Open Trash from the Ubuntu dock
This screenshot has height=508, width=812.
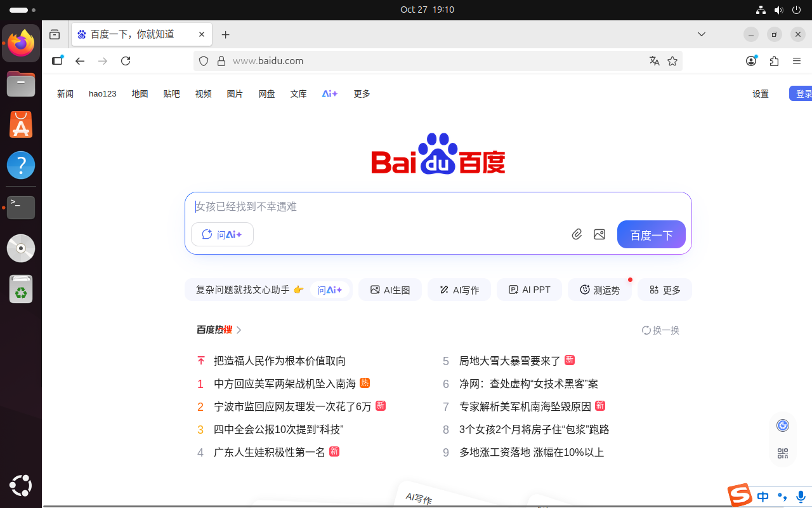21,289
